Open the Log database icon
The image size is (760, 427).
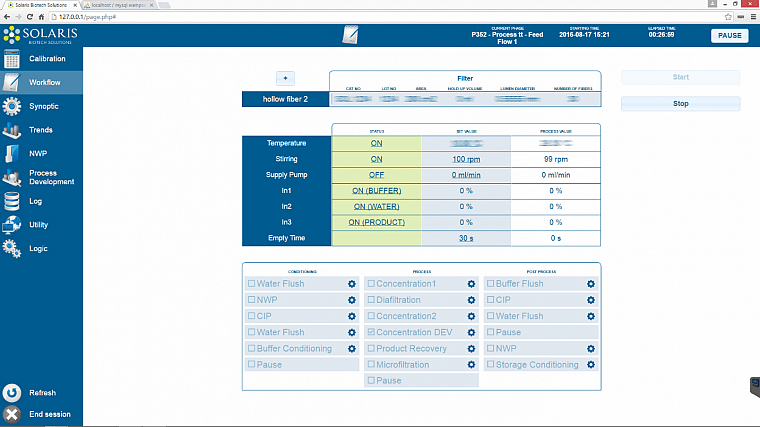pos(12,201)
